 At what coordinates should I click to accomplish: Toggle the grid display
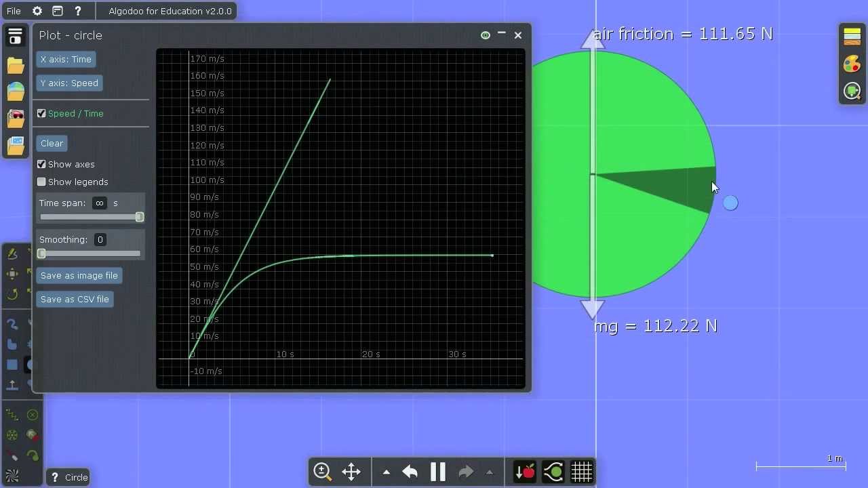tap(582, 472)
